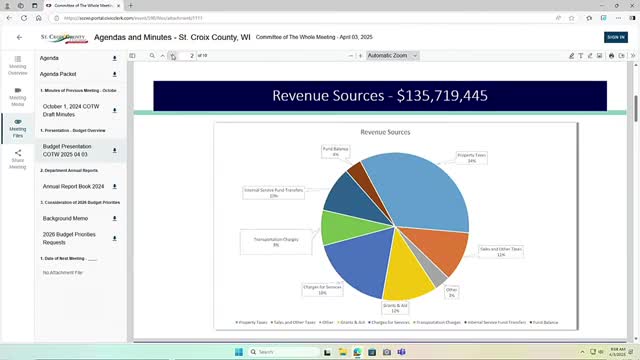
Task: Download 2026 Budget Priorities Requests
Action: tap(115, 238)
